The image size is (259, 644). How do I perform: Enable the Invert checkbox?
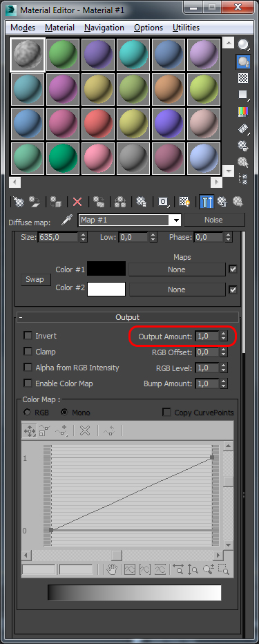click(28, 336)
